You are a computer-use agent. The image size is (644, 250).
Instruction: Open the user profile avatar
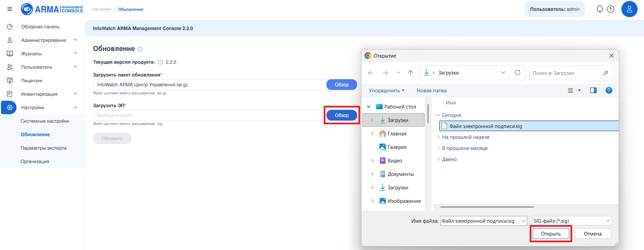pyautogui.click(x=630, y=9)
